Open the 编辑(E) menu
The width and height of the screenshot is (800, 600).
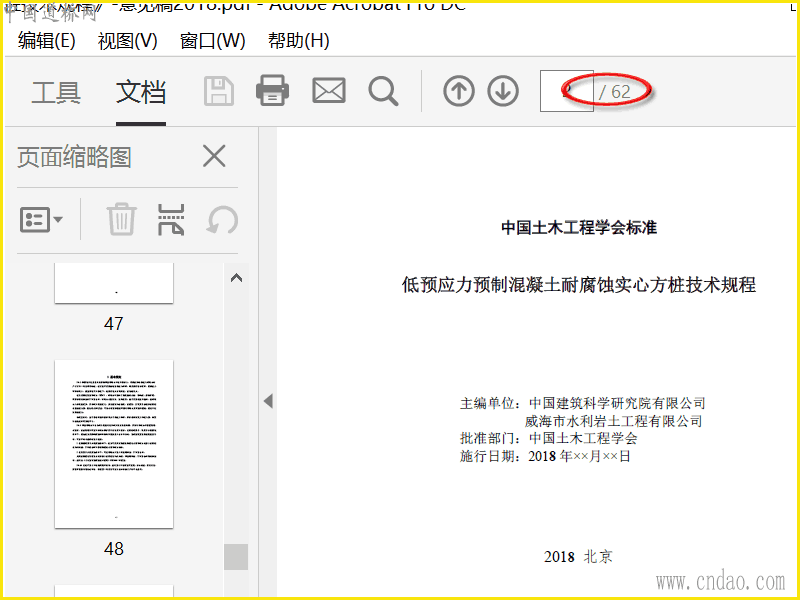pos(46,41)
